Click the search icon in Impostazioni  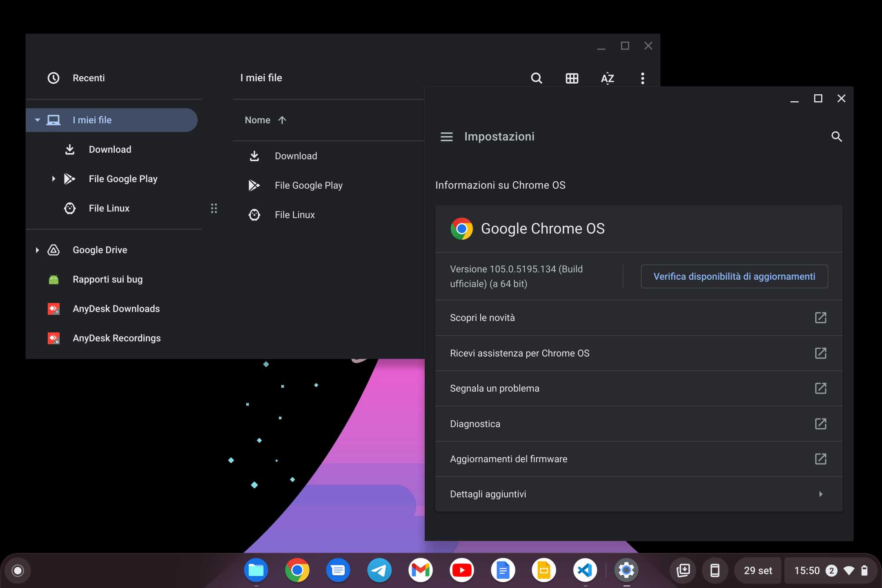pyautogui.click(x=837, y=137)
